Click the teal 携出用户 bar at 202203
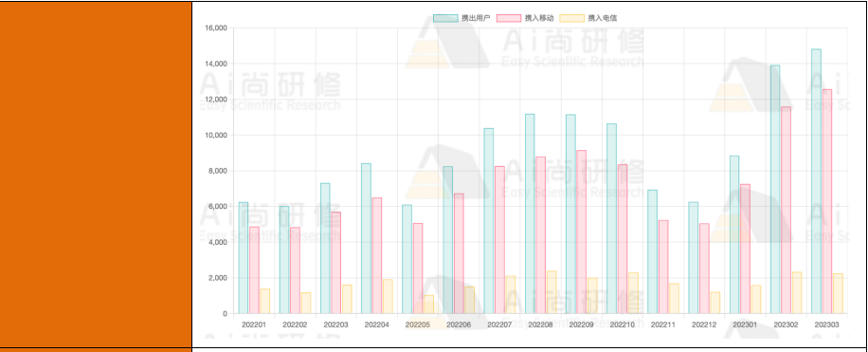The image size is (868, 352). (325, 249)
